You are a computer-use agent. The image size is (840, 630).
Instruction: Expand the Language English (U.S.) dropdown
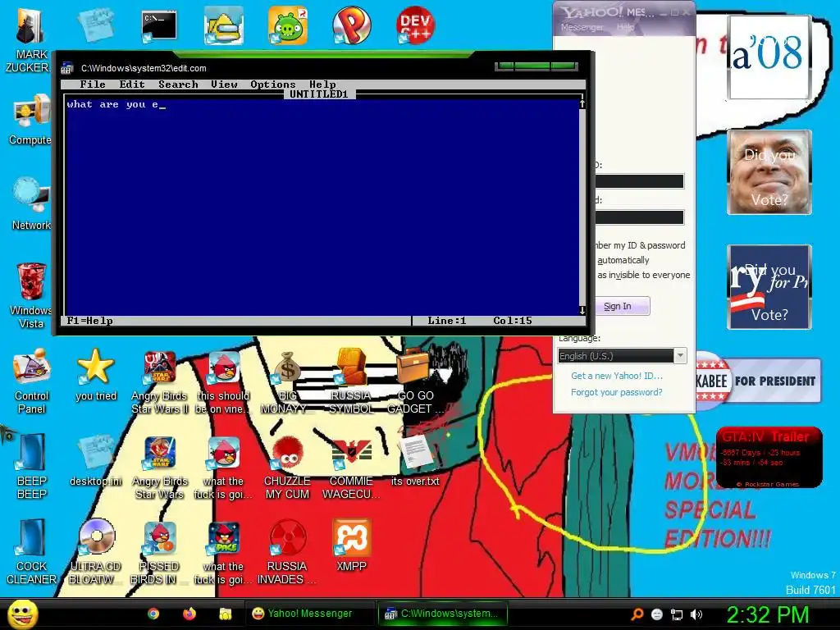tap(680, 356)
